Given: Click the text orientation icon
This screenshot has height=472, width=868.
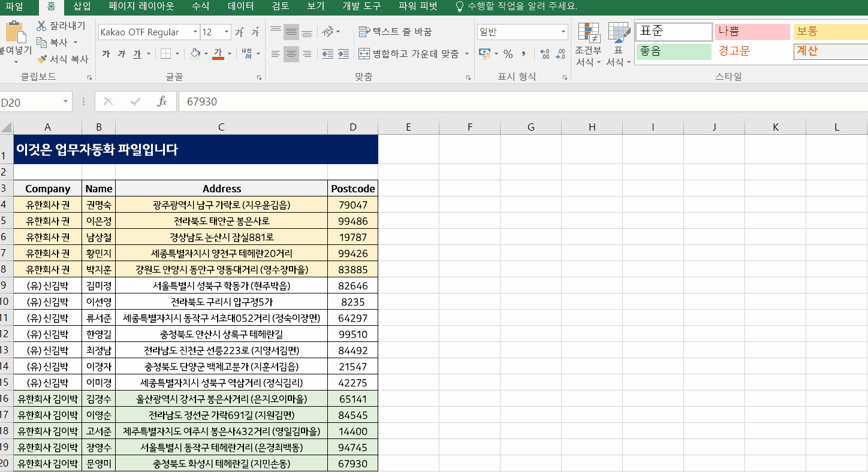Looking at the screenshot, I should (x=328, y=32).
